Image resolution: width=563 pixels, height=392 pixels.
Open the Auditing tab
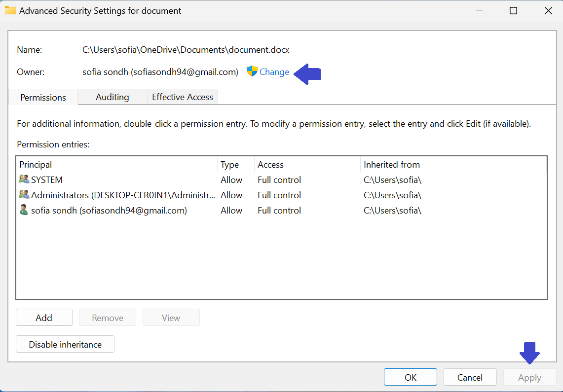tap(113, 97)
